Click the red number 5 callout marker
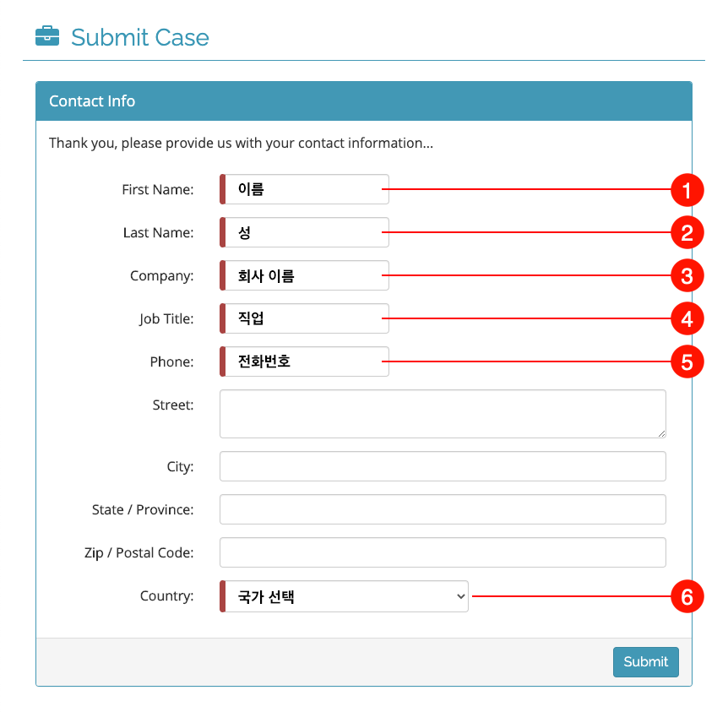This screenshot has height=712, width=728. tap(687, 361)
